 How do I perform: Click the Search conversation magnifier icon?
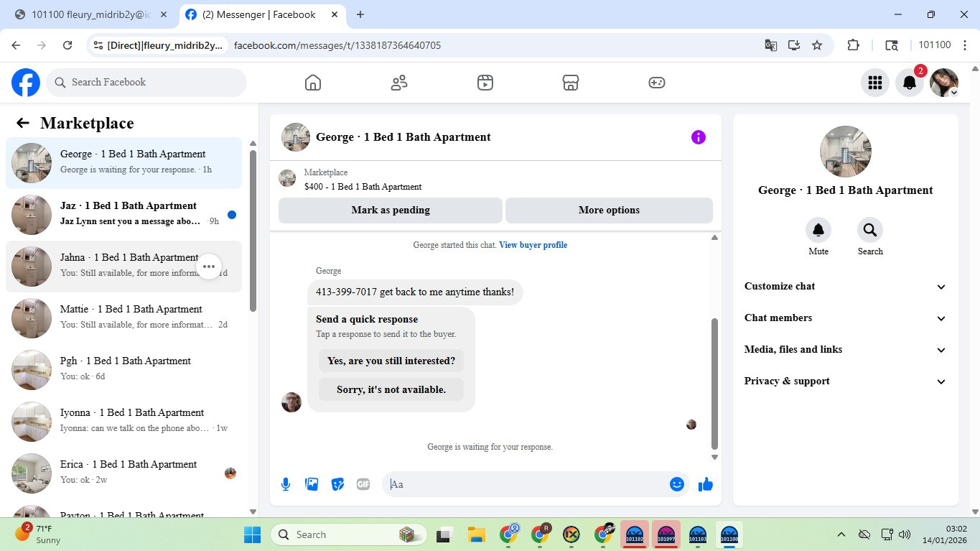[870, 230]
